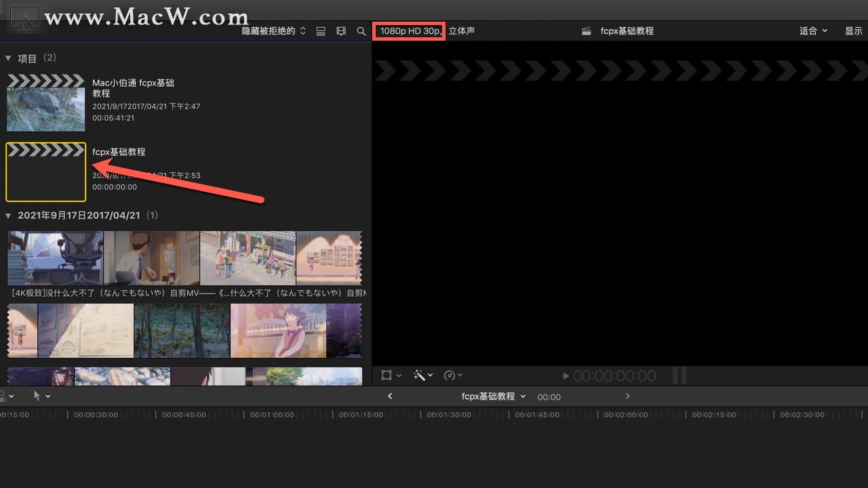The image size is (868, 488).
Task: Open the fcpx基础教程 timeline project dropdown
Action: click(x=494, y=396)
